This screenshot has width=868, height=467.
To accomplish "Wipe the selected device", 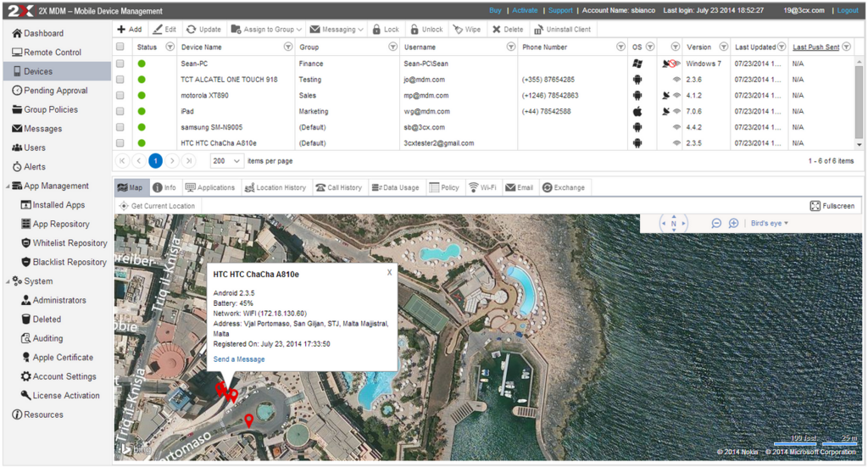I will [467, 30].
